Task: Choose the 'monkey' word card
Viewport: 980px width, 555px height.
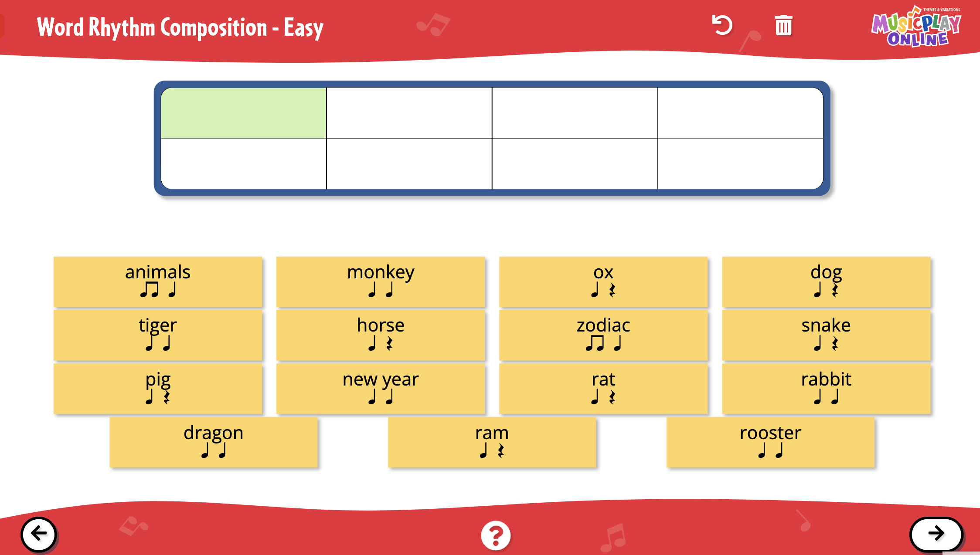Action: (381, 281)
